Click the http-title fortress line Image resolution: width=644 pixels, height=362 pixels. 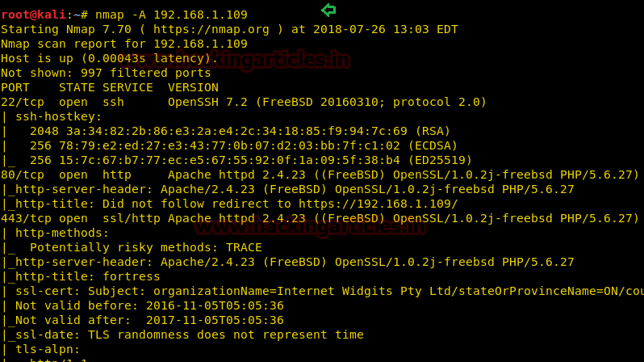(x=84, y=276)
